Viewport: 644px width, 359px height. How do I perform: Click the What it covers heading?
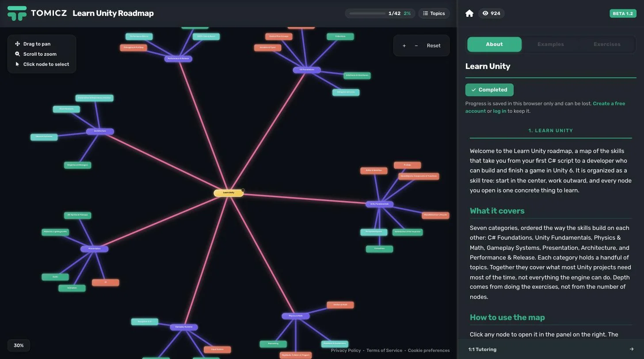pos(497,211)
